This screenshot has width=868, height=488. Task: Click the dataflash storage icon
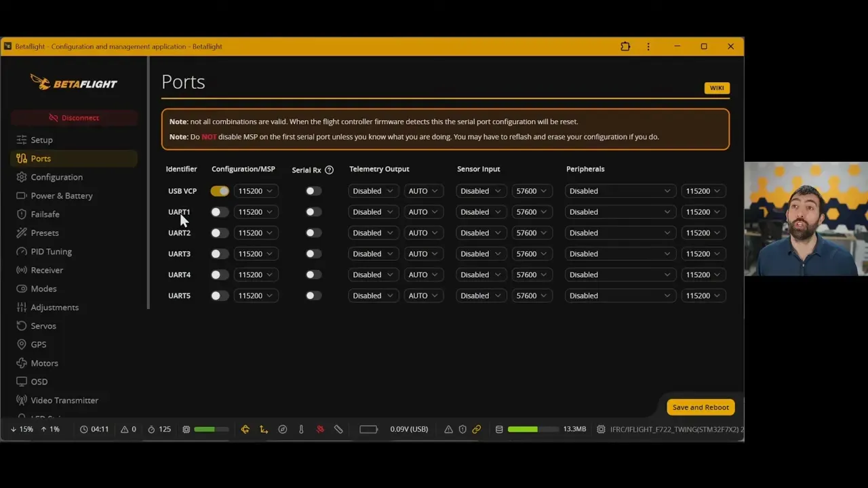point(499,430)
